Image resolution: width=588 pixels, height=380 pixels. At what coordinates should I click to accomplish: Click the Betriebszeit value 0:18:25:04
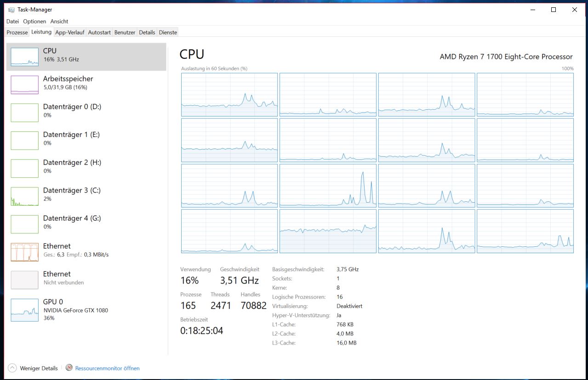click(x=202, y=331)
